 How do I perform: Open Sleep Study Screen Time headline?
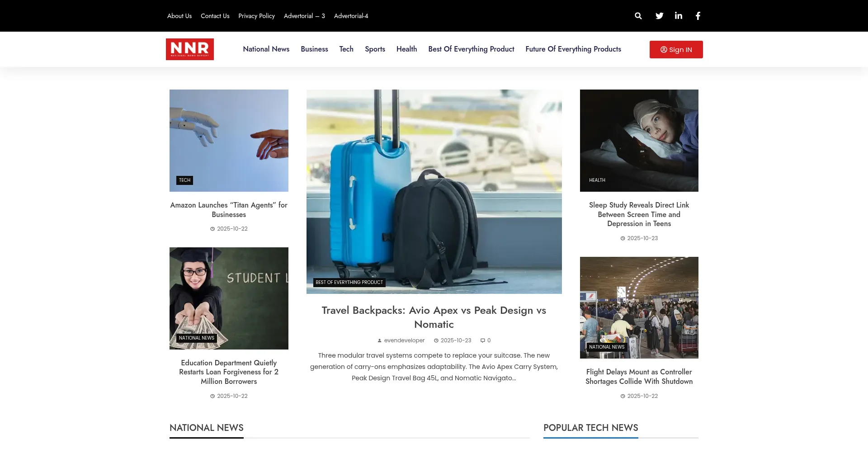[639, 214]
